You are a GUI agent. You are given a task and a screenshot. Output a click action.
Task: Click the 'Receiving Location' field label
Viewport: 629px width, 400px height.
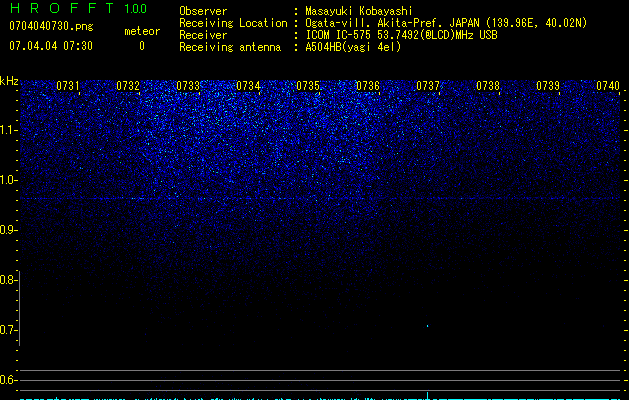click(x=233, y=23)
